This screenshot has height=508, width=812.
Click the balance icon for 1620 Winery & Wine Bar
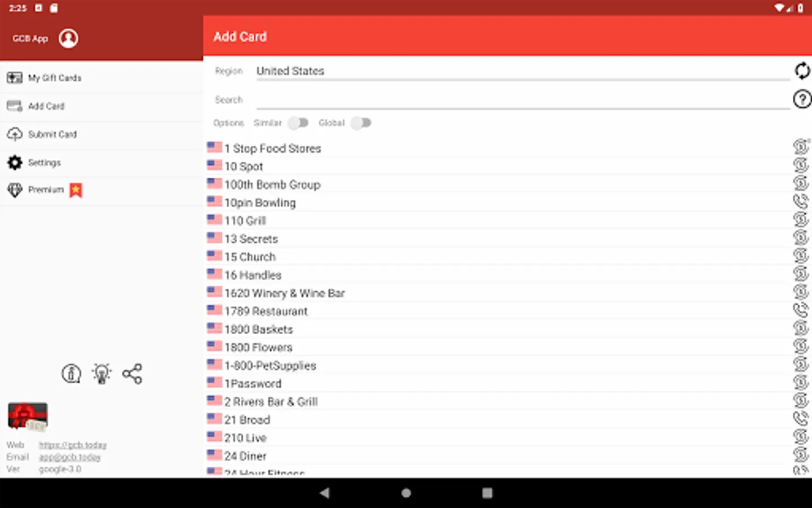(801, 291)
